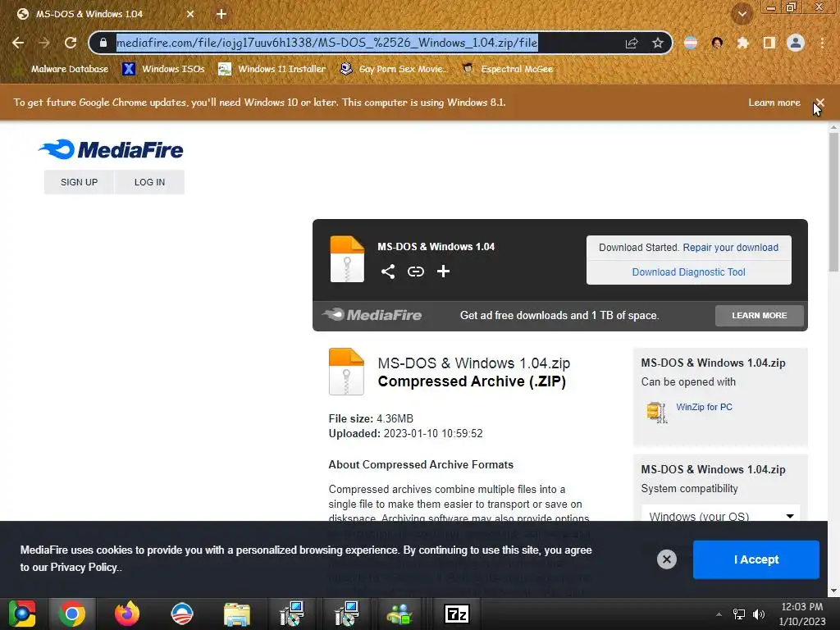Click the MS-DOS & Windows 1.04.zip file title
This screenshot has height=630, width=840.
click(x=473, y=363)
